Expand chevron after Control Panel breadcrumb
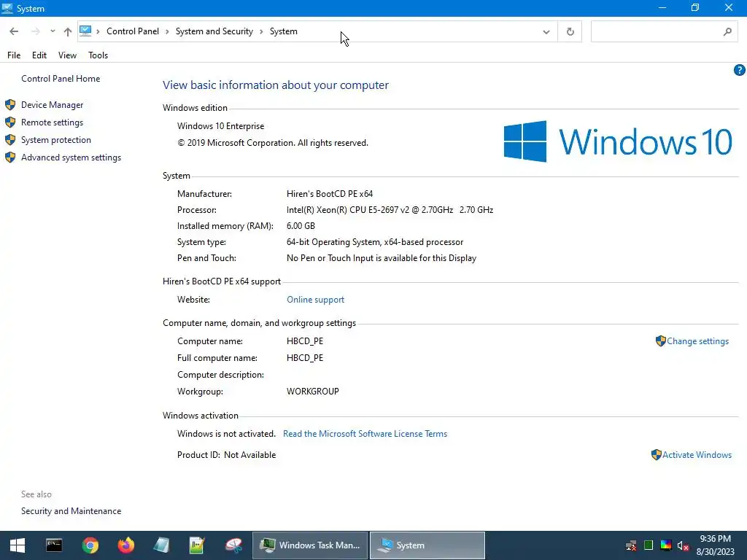Viewport: 747px width, 560px height. 167,31
